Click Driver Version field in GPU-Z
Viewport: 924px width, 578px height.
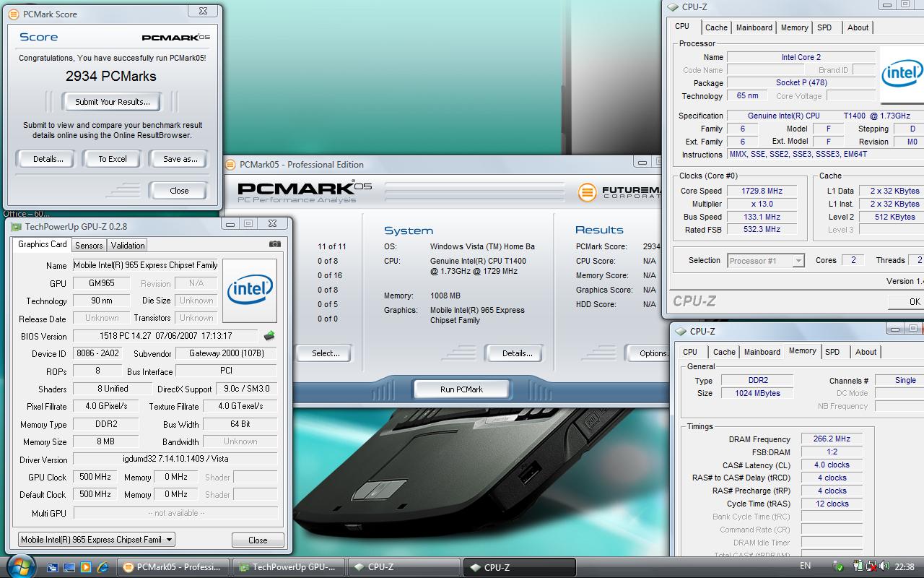(175, 459)
